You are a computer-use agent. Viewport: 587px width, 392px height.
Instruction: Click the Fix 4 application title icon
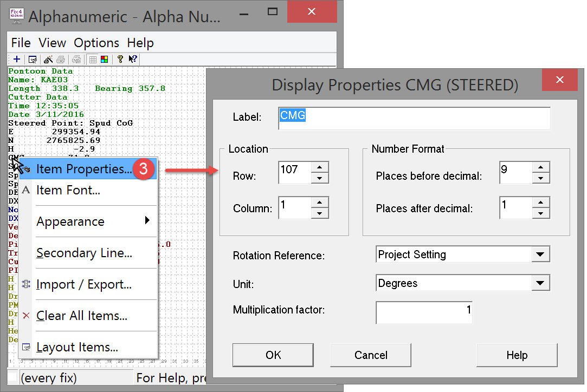[x=17, y=15]
